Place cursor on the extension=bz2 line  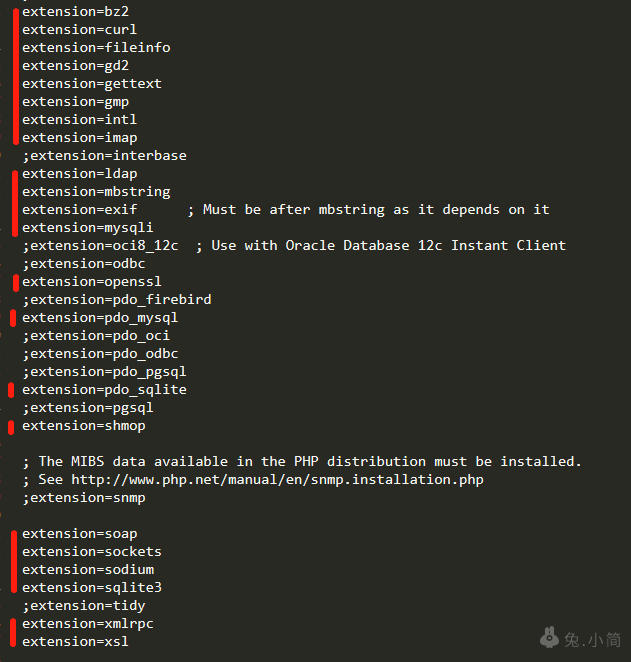point(75,11)
